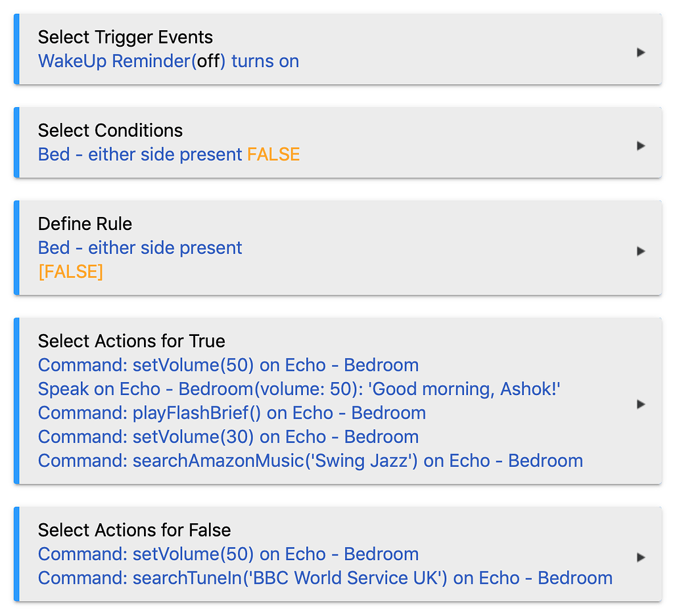Screen dimensions: 673x616
Task: Click the Select Actions for True heading
Action: tap(131, 341)
